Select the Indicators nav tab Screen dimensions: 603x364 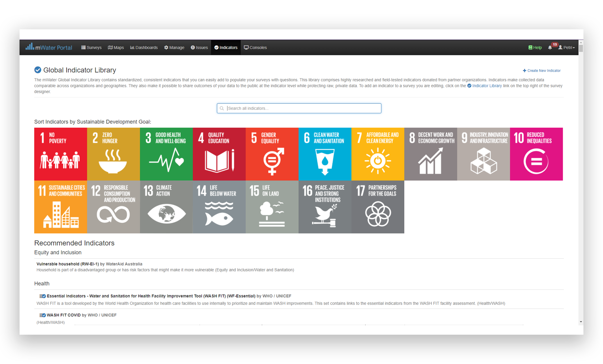click(226, 47)
